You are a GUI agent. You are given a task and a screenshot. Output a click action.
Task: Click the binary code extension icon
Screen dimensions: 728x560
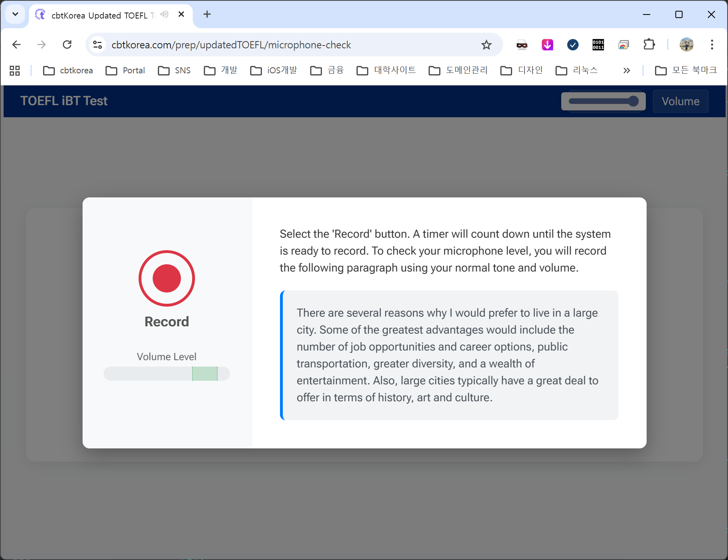[598, 45]
